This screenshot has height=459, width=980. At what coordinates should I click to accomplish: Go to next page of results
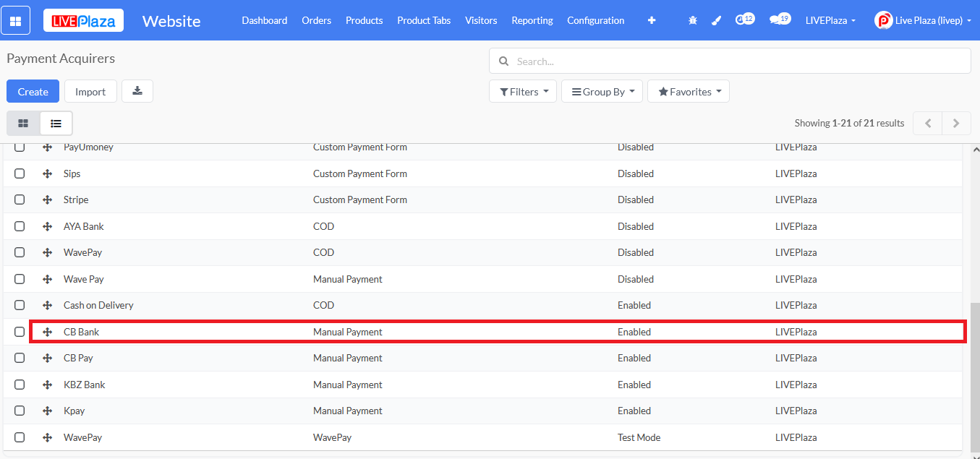pyautogui.click(x=956, y=124)
